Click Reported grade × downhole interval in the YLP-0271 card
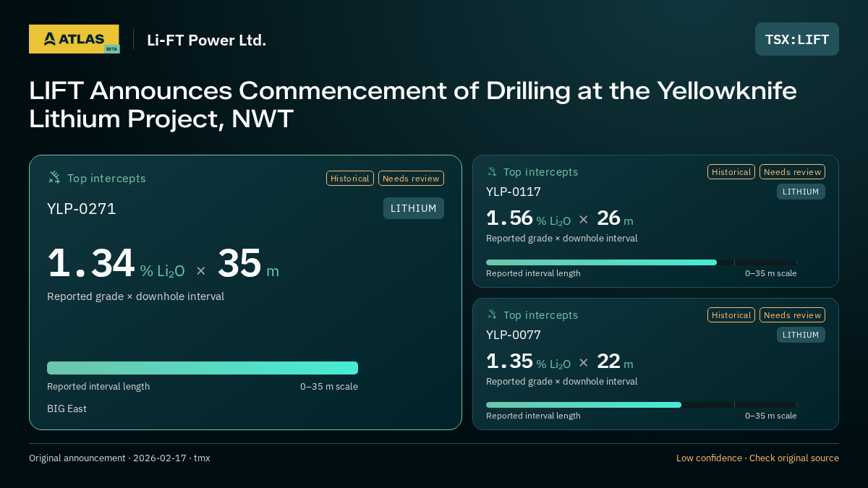Image resolution: width=868 pixels, height=488 pixels. coord(135,296)
